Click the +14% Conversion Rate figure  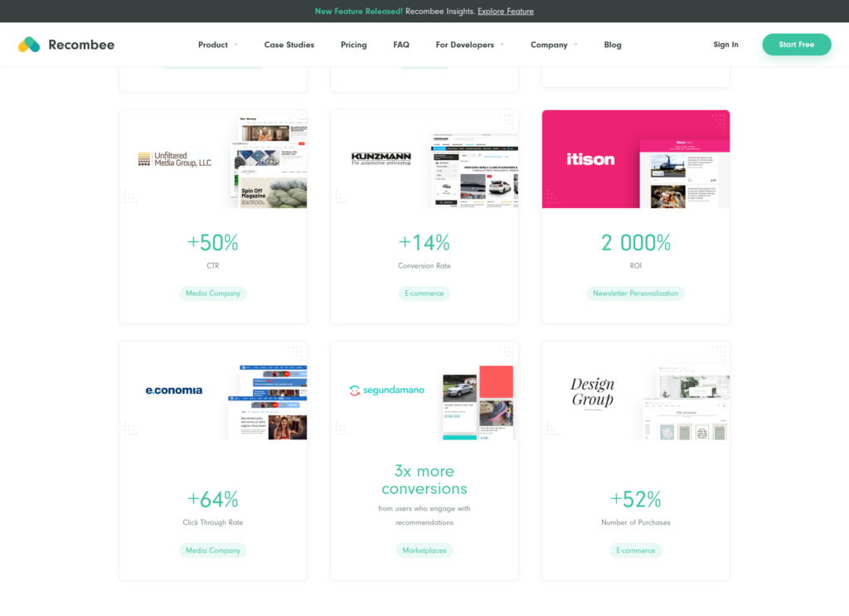424,243
